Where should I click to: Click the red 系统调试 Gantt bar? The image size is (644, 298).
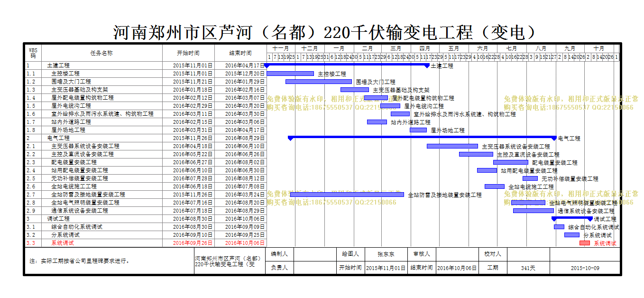click(x=585, y=243)
